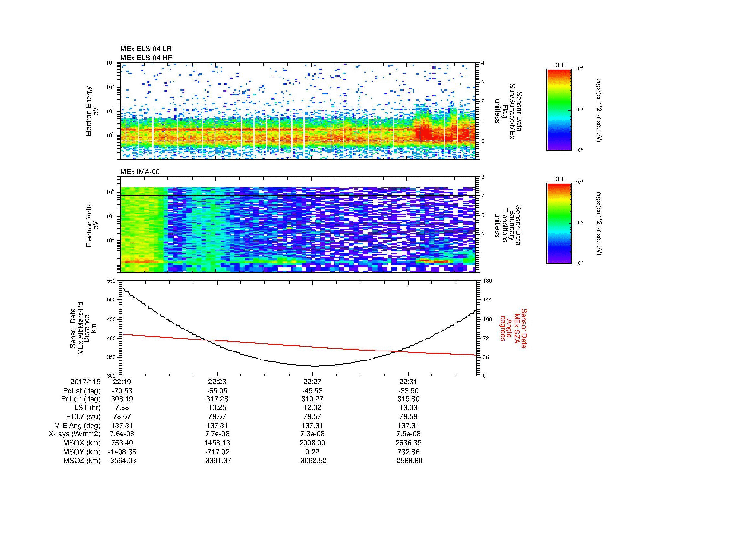
Task: Select the 'F10.7 (sfu)' row label
Action: 83,416
